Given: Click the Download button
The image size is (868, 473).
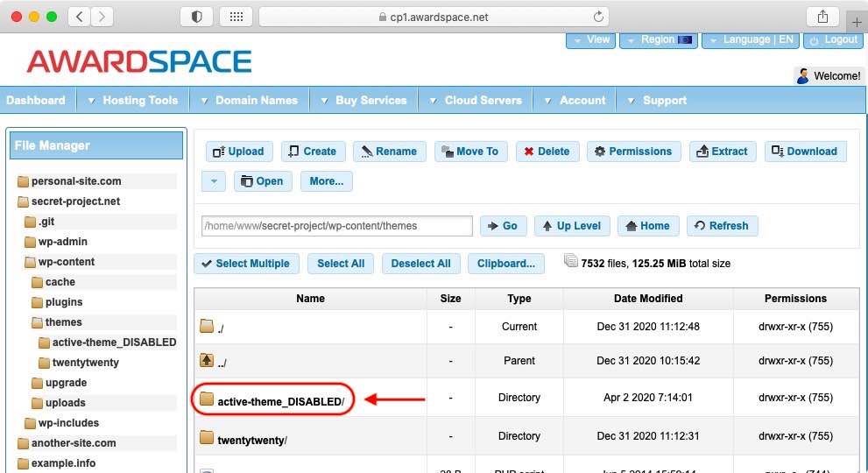Looking at the screenshot, I should click(x=805, y=152).
